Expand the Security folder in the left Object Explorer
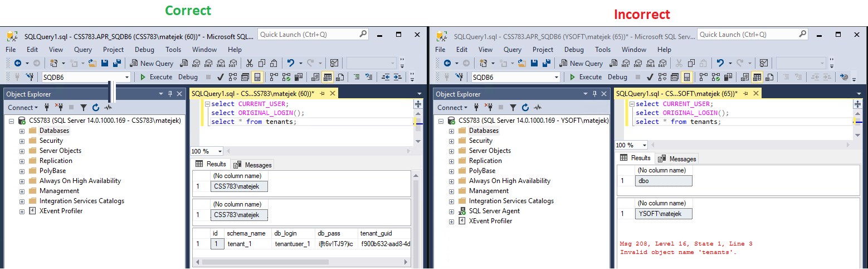Screen dimensions: 868x269 click(22, 141)
